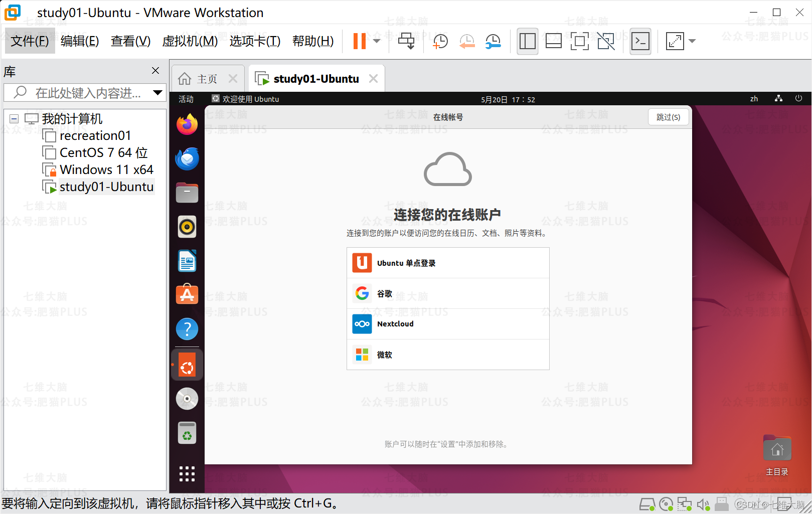Viewport: 812px width, 514px height.
Task: Open Rhythmbox music player dock icon
Action: 187,227
